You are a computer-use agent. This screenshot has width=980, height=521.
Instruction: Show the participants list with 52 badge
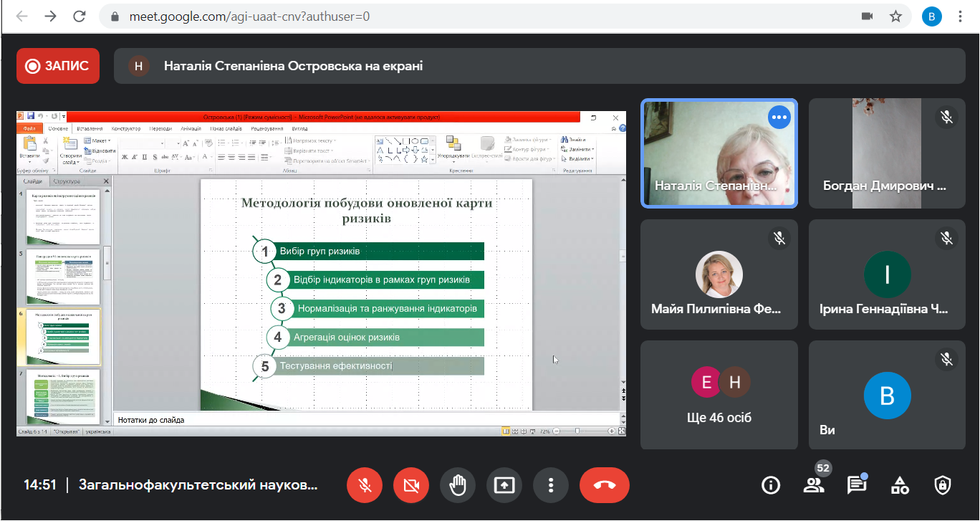815,485
